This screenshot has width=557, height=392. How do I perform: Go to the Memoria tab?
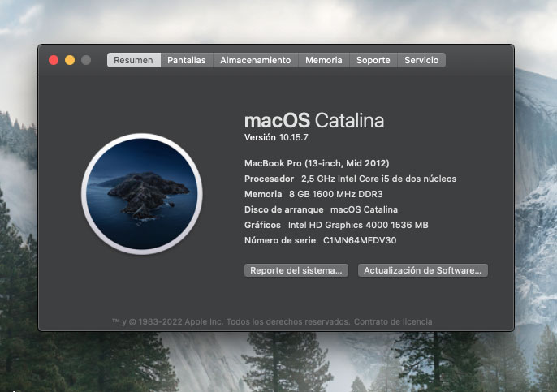pos(323,60)
